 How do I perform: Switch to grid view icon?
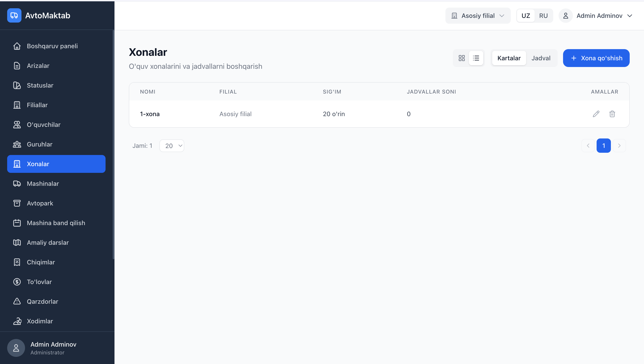coord(462,58)
